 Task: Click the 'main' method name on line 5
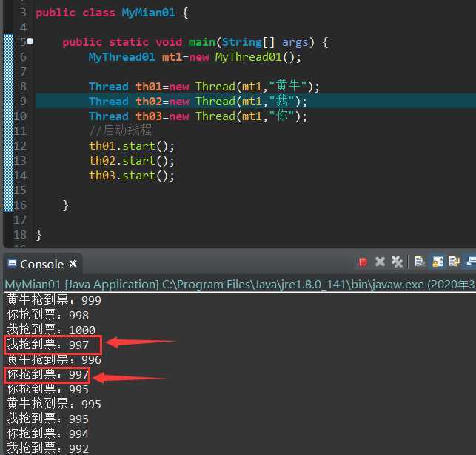[x=201, y=42]
